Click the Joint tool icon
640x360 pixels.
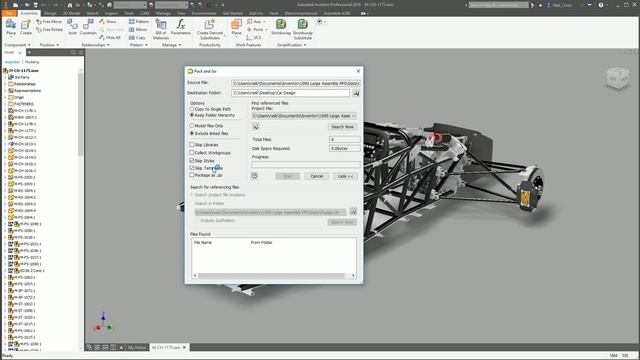(72, 27)
